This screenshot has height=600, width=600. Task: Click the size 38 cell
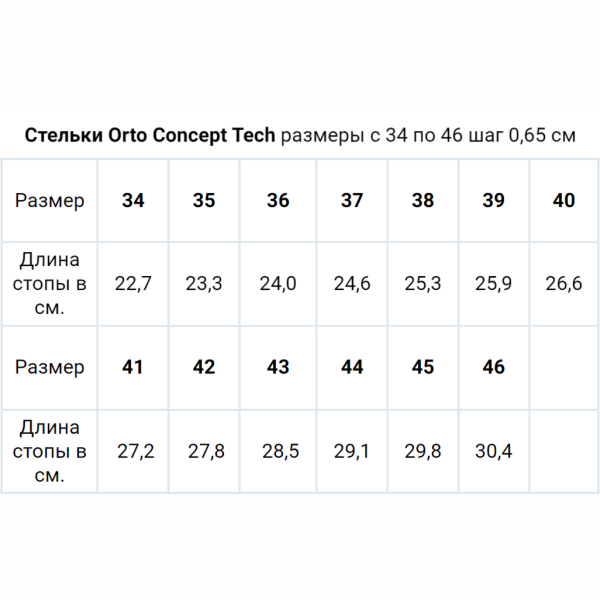click(423, 200)
